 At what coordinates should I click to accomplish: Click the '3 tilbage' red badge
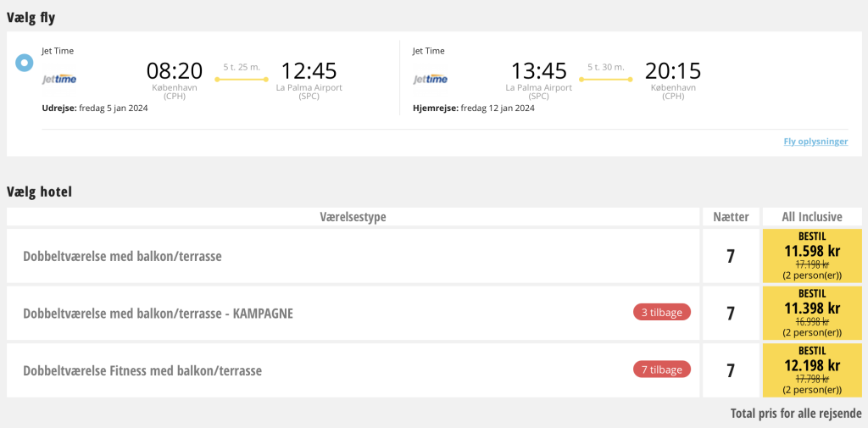[x=661, y=312]
